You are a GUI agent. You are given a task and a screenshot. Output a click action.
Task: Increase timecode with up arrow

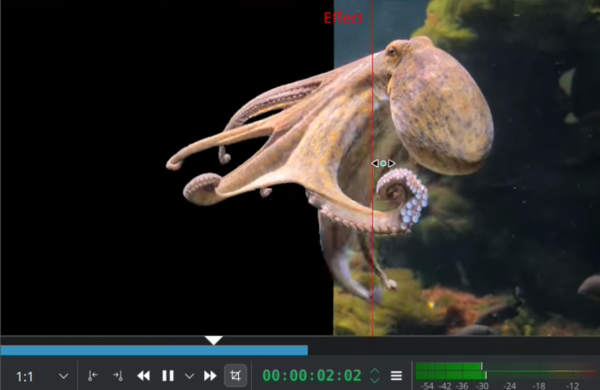[x=375, y=371]
